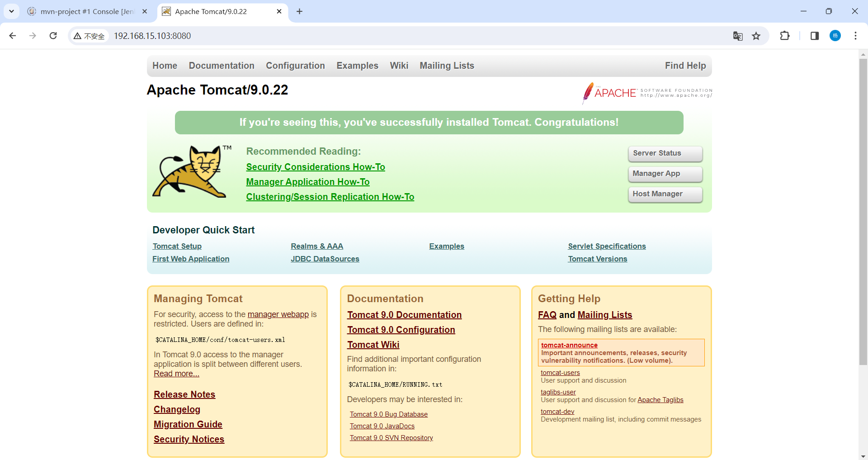Open Clustering/Session Replication How-To link
868x460 pixels.
click(330, 197)
